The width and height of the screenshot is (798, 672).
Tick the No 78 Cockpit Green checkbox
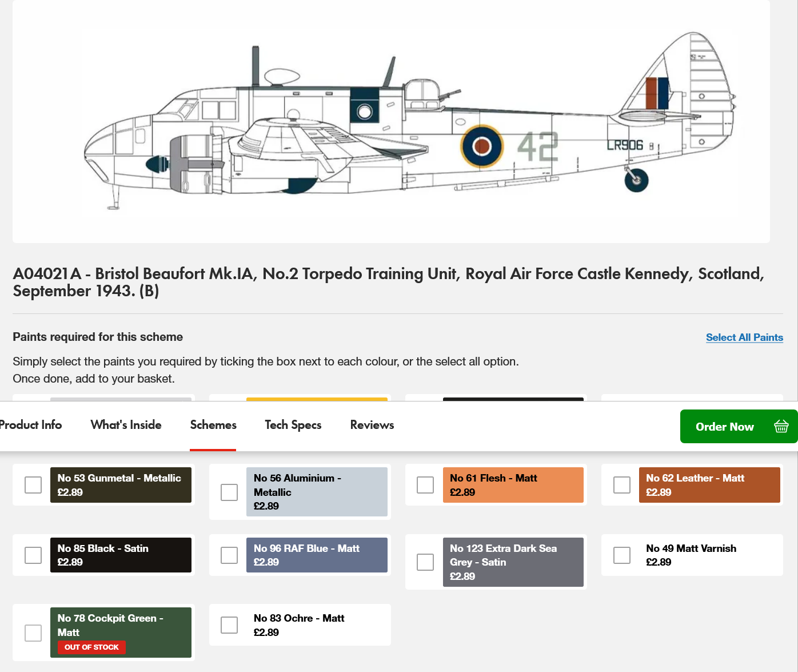tap(33, 633)
